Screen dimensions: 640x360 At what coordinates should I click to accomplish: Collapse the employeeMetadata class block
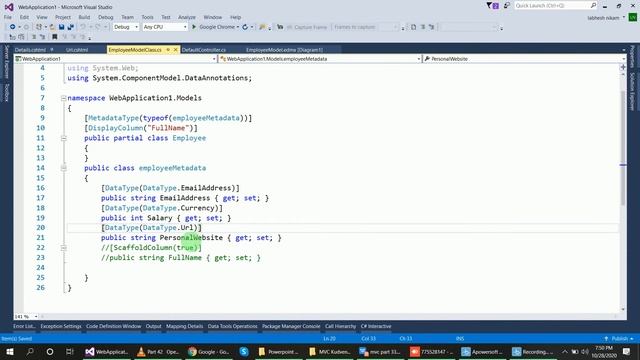pos(64,168)
